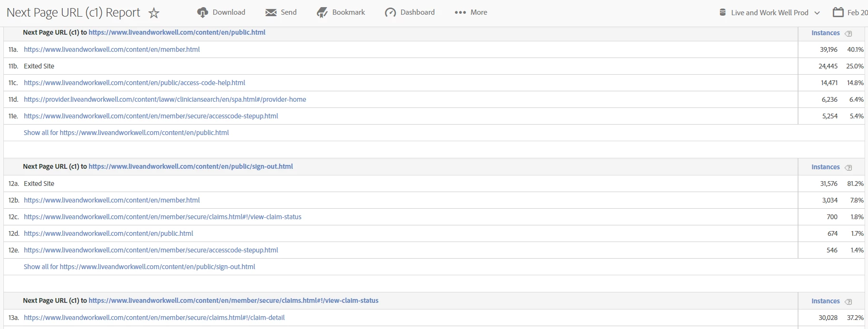Open row 11c access-code-help.html link
Image resolution: width=868 pixels, height=329 pixels.
(135, 83)
